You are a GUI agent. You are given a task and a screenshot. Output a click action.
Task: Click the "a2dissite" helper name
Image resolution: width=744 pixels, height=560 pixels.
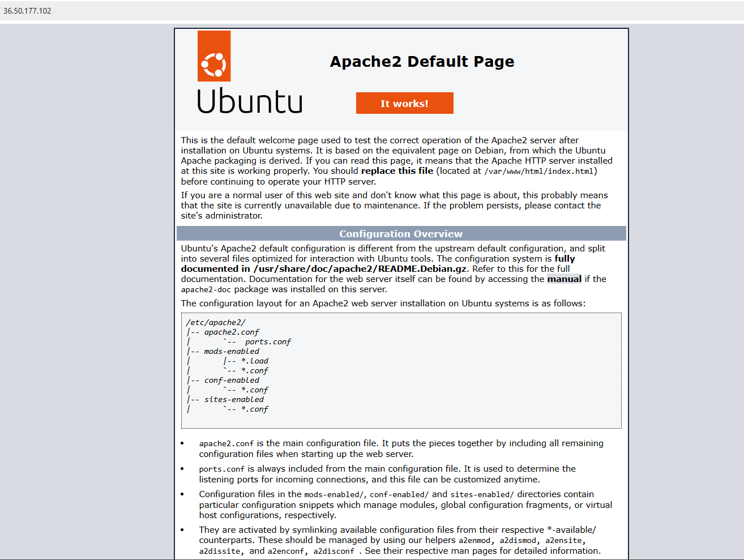220,552
